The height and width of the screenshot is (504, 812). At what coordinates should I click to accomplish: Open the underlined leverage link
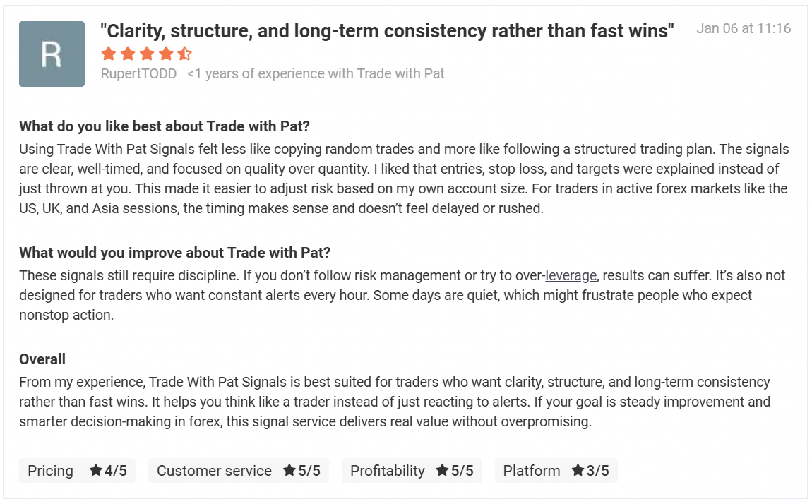click(571, 275)
